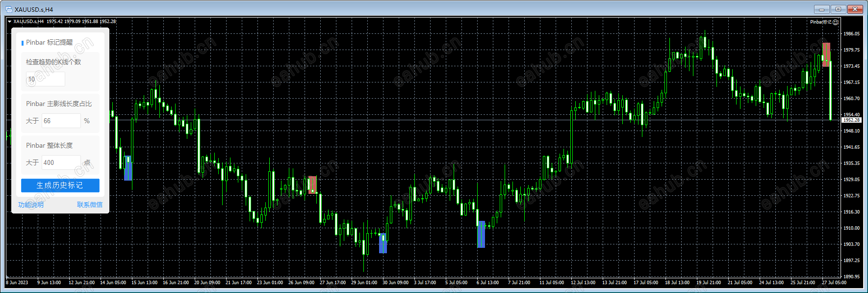Click the 3 Jul 17:00 time axis label

click(425, 283)
